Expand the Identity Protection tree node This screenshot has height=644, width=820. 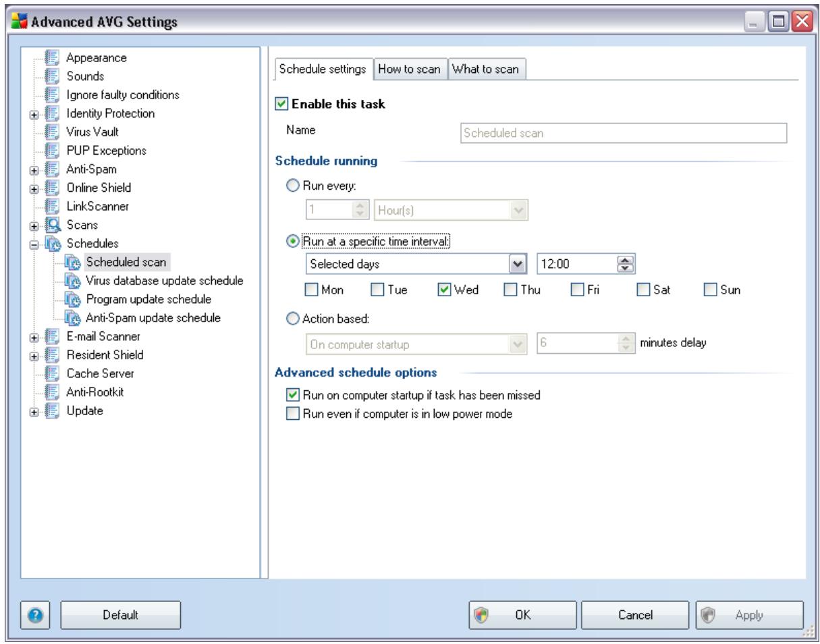(33, 114)
